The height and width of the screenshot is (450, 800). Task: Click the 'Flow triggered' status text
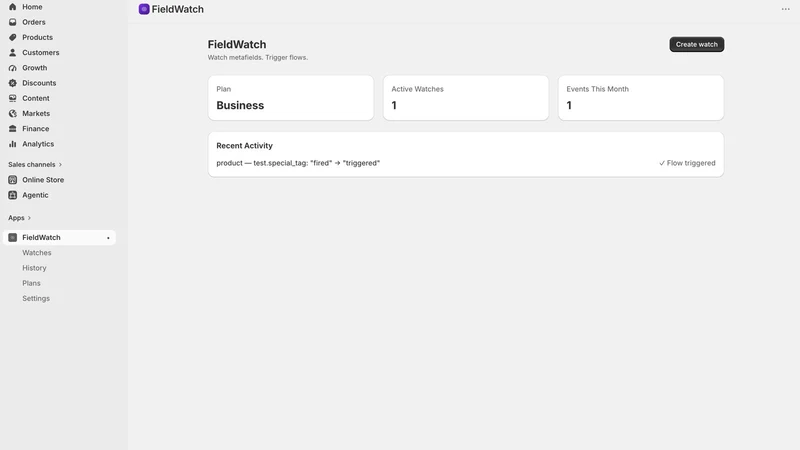[x=687, y=163]
